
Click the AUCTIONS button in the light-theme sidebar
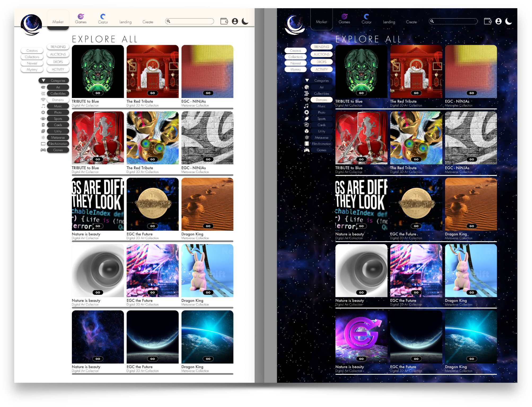[58, 54]
